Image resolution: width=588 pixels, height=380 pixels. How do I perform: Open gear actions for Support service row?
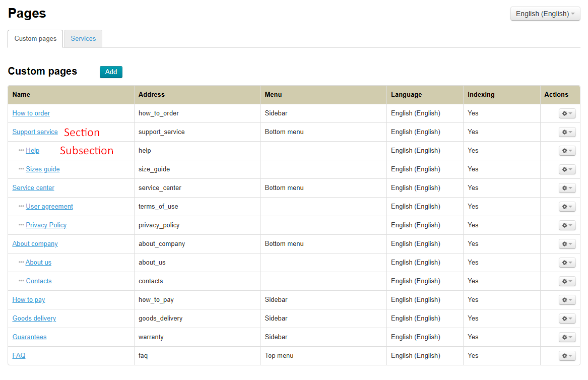[x=567, y=132]
